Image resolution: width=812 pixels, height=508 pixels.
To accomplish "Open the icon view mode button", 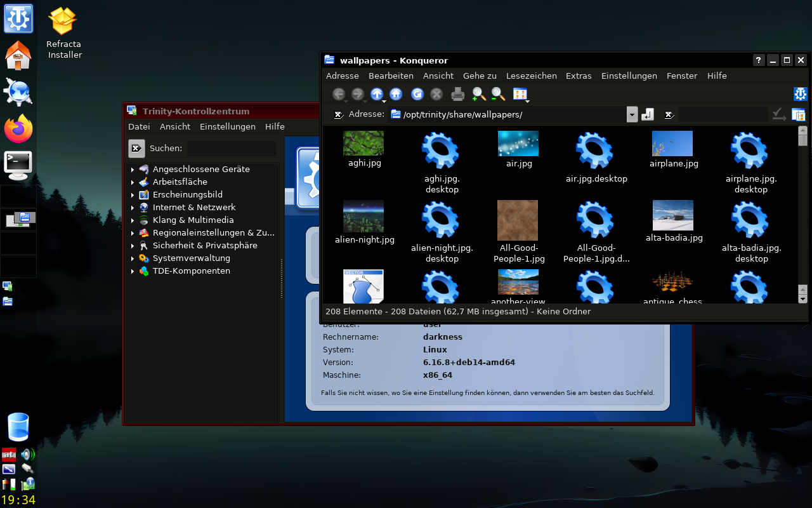I will 520,95.
